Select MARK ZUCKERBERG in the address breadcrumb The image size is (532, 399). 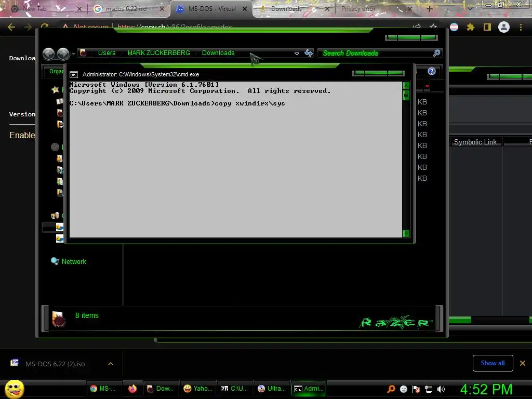pyautogui.click(x=159, y=53)
